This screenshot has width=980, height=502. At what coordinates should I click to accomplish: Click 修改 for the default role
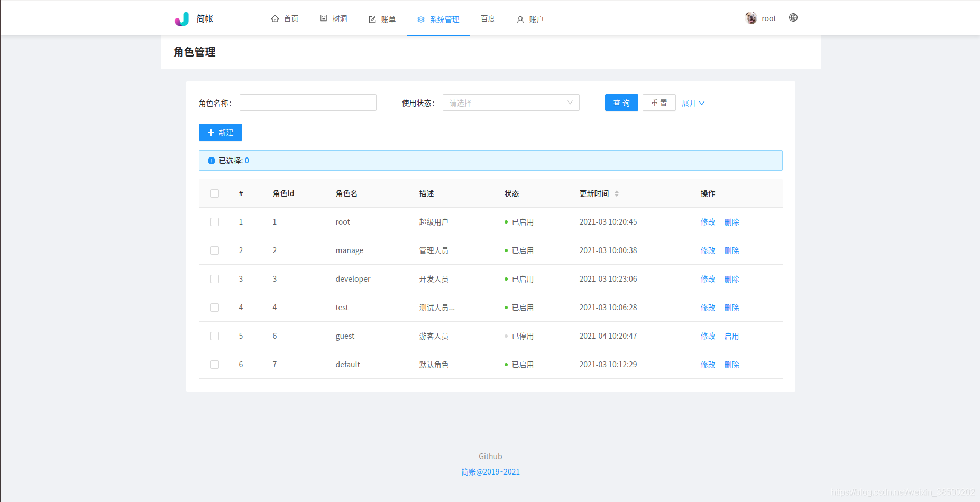[x=708, y=365]
